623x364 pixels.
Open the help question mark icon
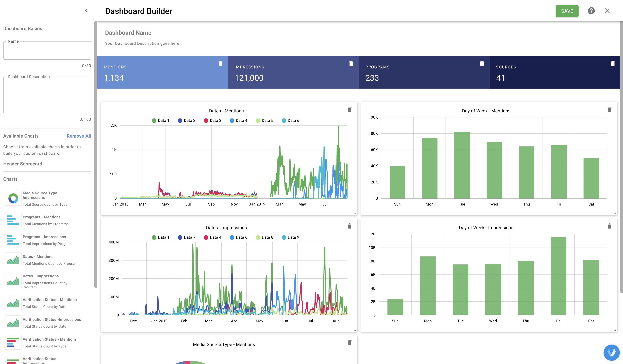click(591, 11)
